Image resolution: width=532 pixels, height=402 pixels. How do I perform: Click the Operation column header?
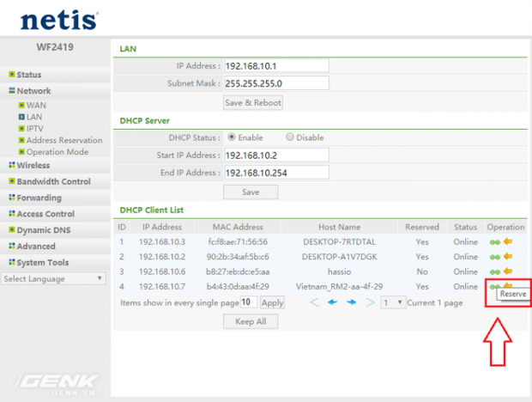[505, 227]
